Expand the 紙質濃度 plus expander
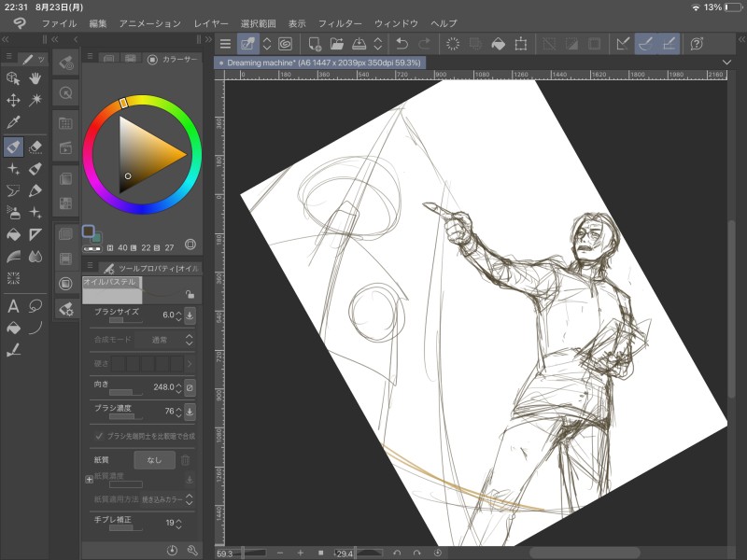The image size is (747, 560). click(89, 478)
